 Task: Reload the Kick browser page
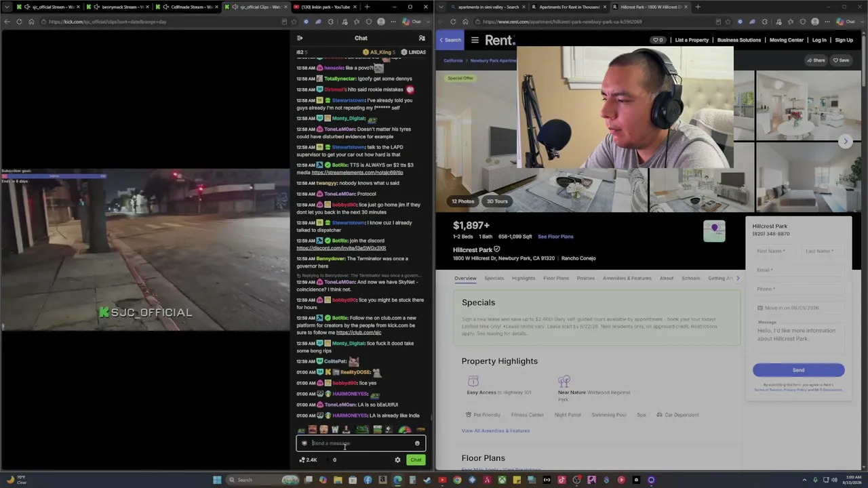tap(19, 22)
